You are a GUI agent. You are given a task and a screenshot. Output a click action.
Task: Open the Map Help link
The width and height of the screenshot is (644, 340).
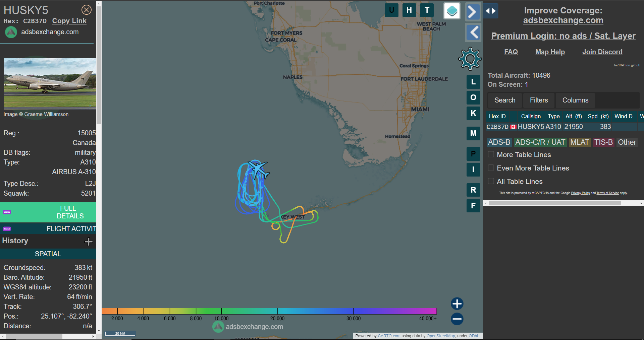550,52
